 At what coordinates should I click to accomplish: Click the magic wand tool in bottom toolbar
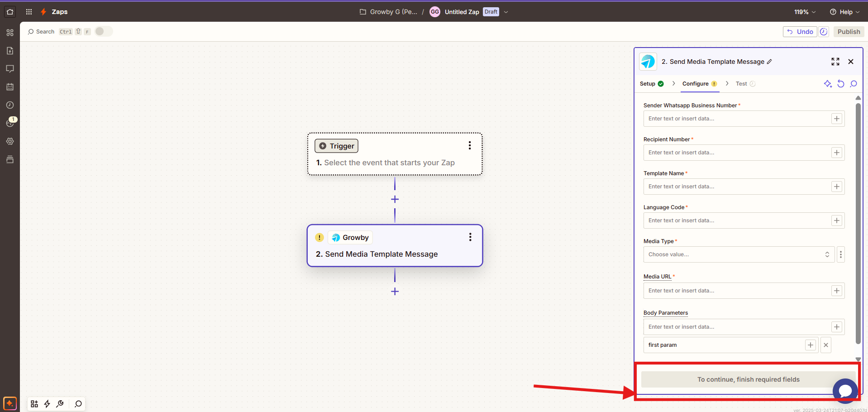tap(60, 404)
